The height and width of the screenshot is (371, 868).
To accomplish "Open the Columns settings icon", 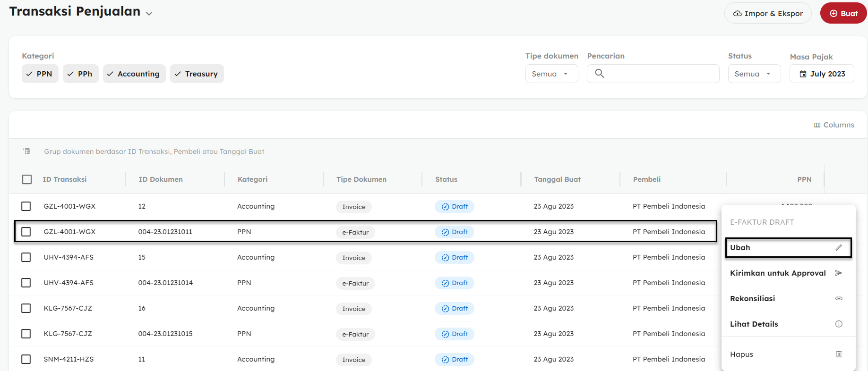I will (x=817, y=125).
